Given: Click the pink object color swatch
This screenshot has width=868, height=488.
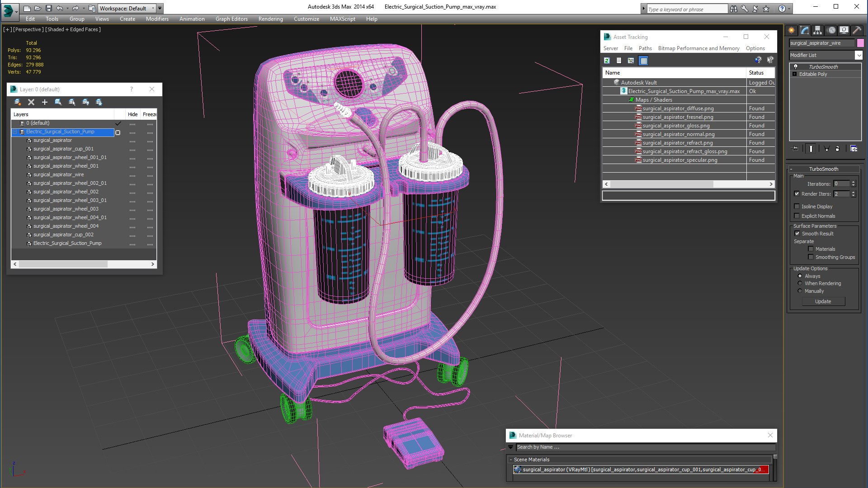Looking at the screenshot, I should (x=860, y=43).
